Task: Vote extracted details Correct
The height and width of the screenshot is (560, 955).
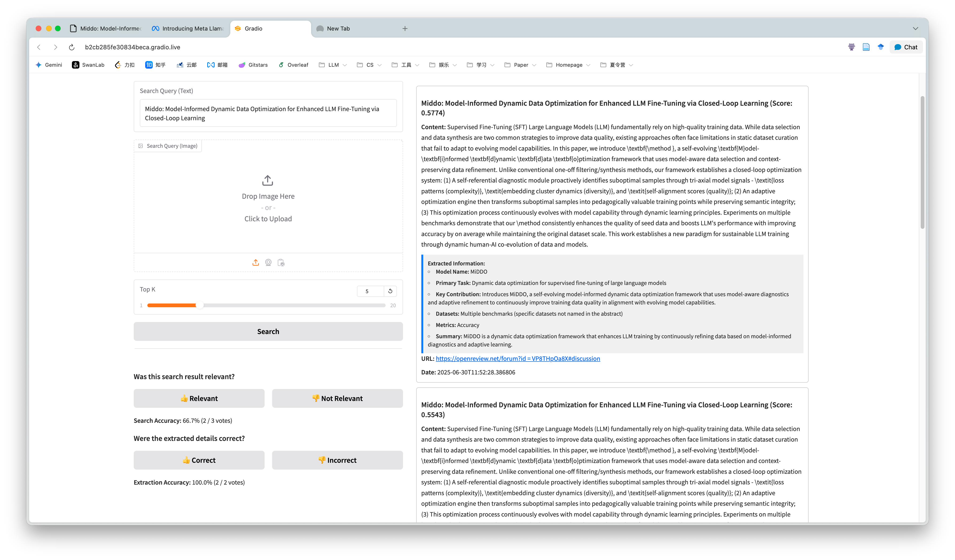Action: (199, 460)
